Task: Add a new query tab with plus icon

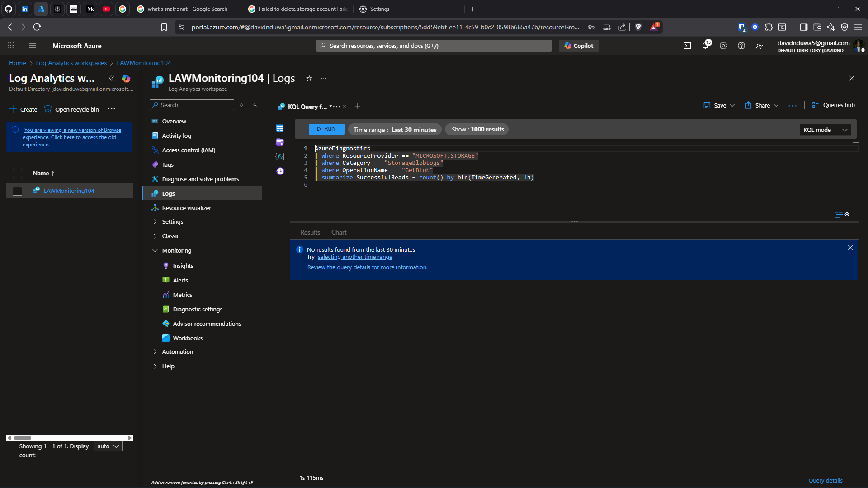Action: 358,106
